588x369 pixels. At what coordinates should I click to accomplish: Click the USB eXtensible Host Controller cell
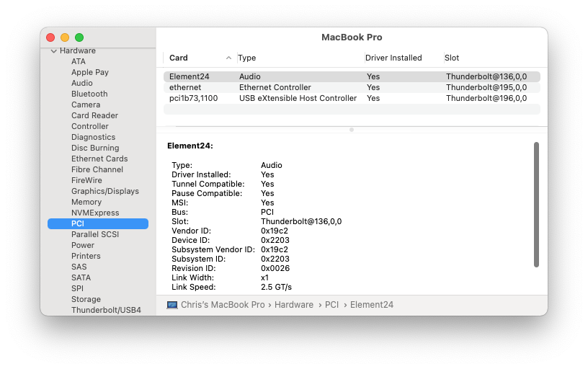click(x=298, y=98)
